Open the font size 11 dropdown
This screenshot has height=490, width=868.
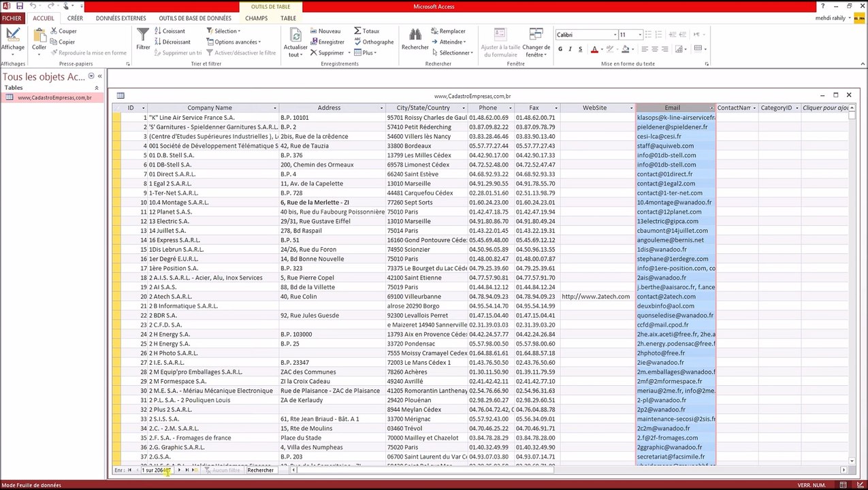(x=640, y=35)
